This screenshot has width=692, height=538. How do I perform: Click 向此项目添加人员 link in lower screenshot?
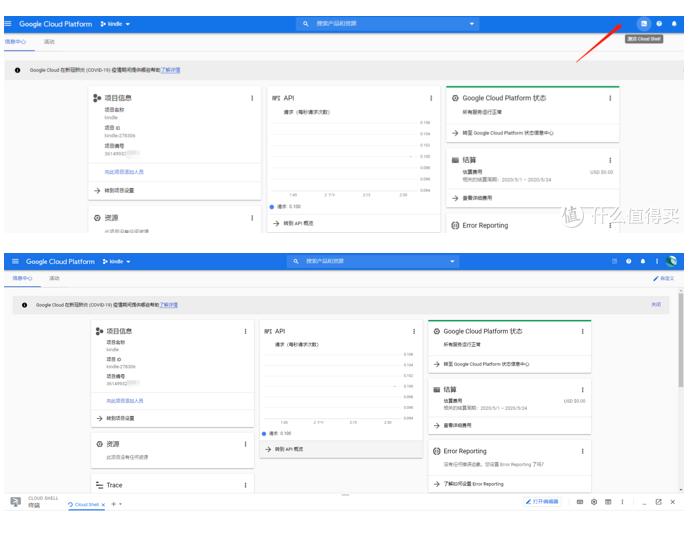125,401
